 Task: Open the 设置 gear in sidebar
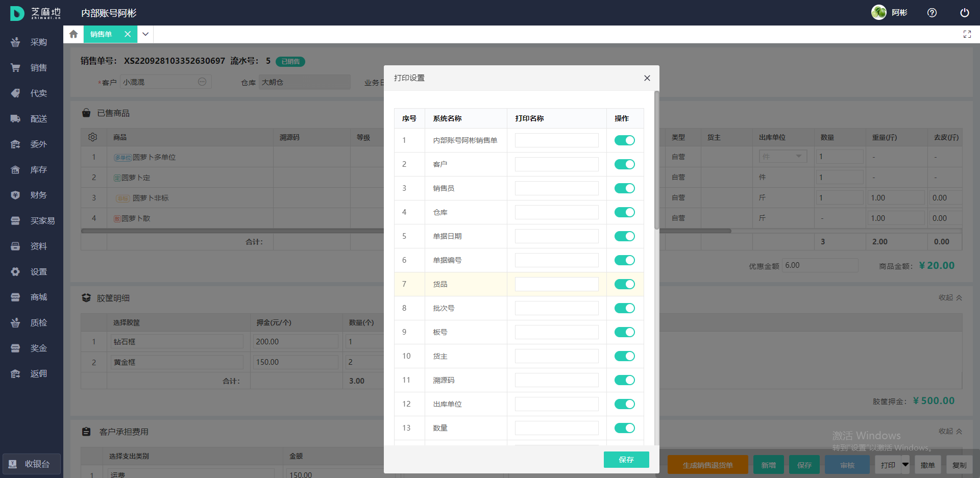click(15, 272)
